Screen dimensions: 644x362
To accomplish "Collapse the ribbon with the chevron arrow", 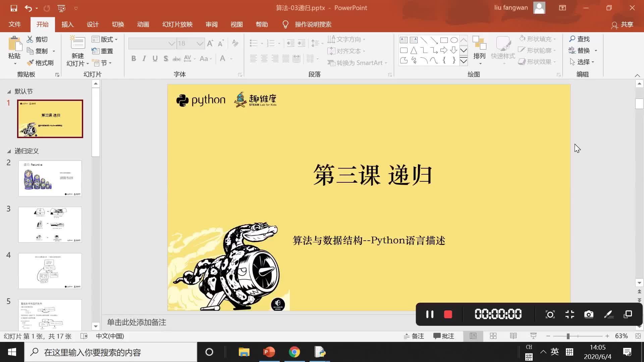I will point(637,75).
